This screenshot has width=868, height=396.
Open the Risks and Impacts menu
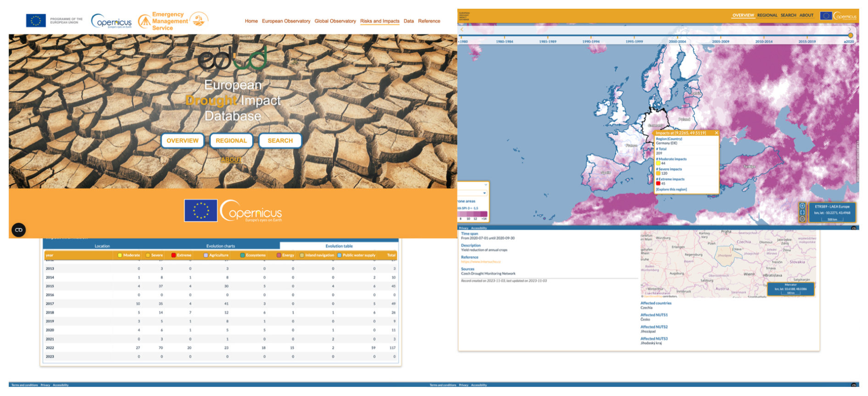coord(379,21)
